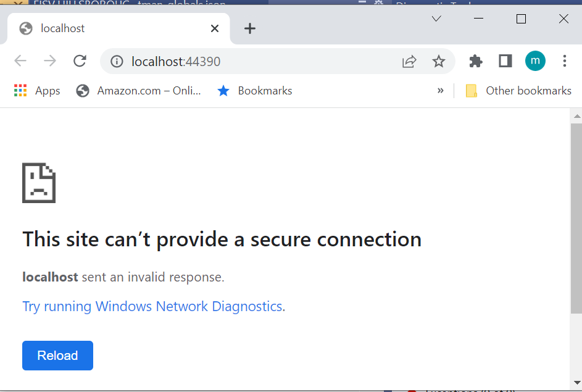
Task: Click the browser forward arrow
Action: (50, 60)
